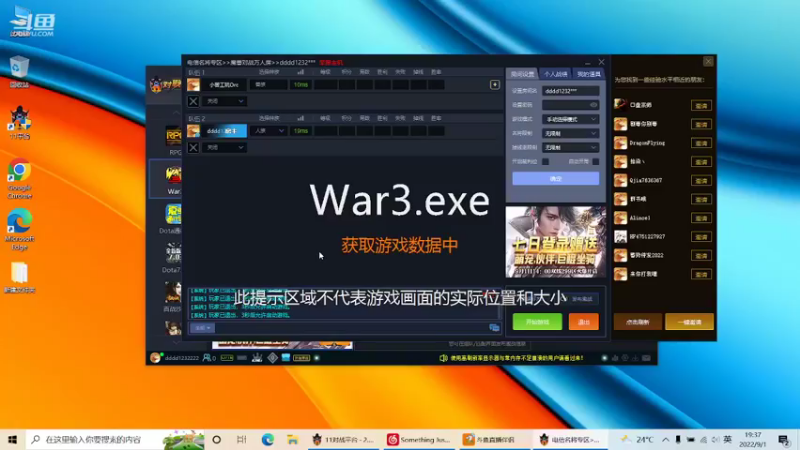The image size is (800, 450).
Task: Invite DragonFlying with the invite button
Action: click(701, 143)
